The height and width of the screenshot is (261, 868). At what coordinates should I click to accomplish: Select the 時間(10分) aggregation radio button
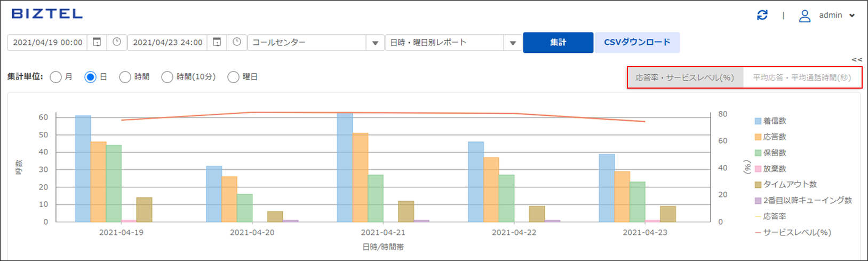pyautogui.click(x=168, y=77)
